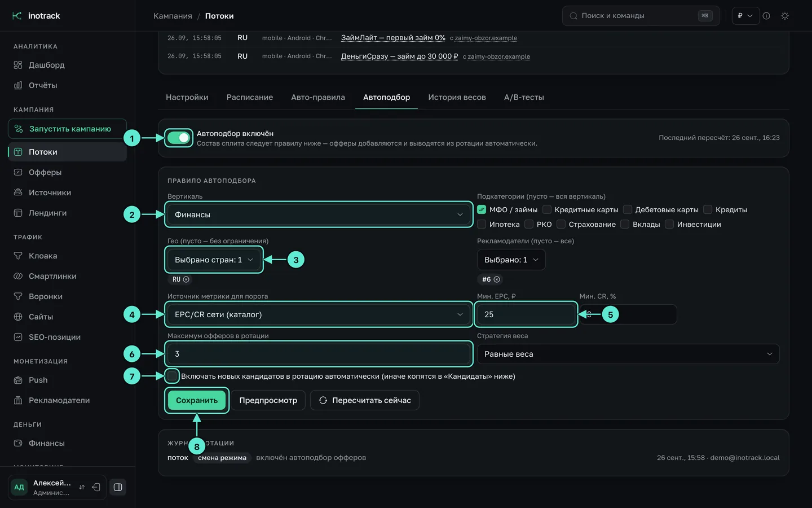Open Источники in the sidebar
This screenshot has height=508, width=812.
tap(67, 192)
